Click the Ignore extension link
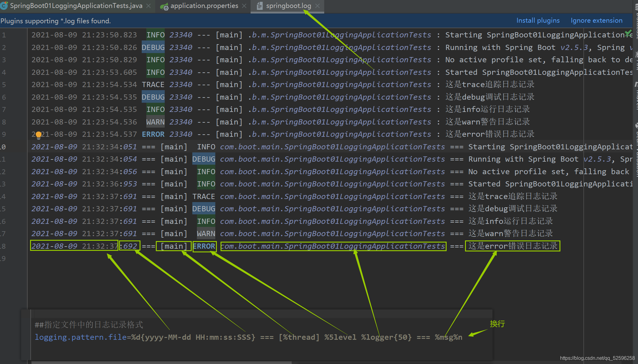 [x=597, y=21]
